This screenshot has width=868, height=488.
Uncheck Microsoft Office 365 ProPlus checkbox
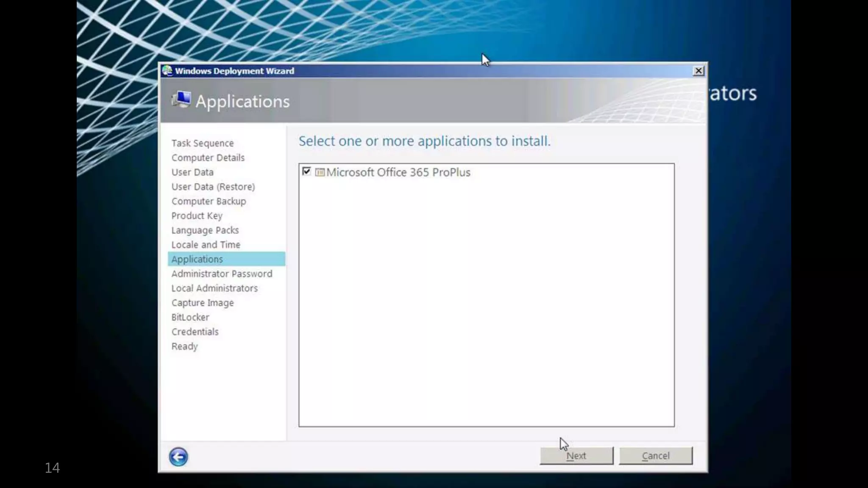(x=306, y=172)
